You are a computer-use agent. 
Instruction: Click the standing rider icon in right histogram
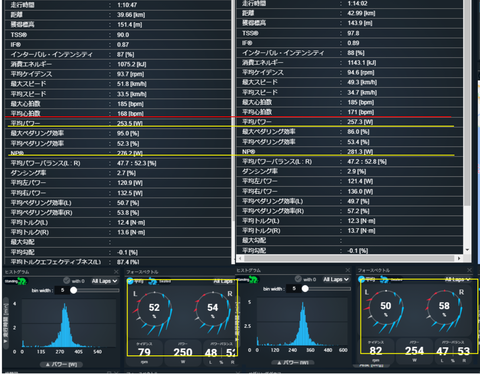pos(253,279)
